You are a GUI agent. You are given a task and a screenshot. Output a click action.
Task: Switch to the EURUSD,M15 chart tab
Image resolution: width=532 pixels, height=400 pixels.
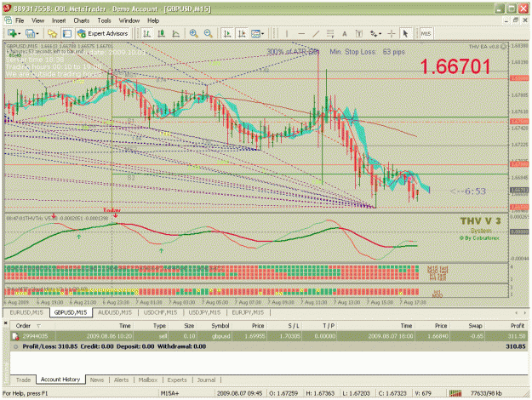[x=26, y=312]
